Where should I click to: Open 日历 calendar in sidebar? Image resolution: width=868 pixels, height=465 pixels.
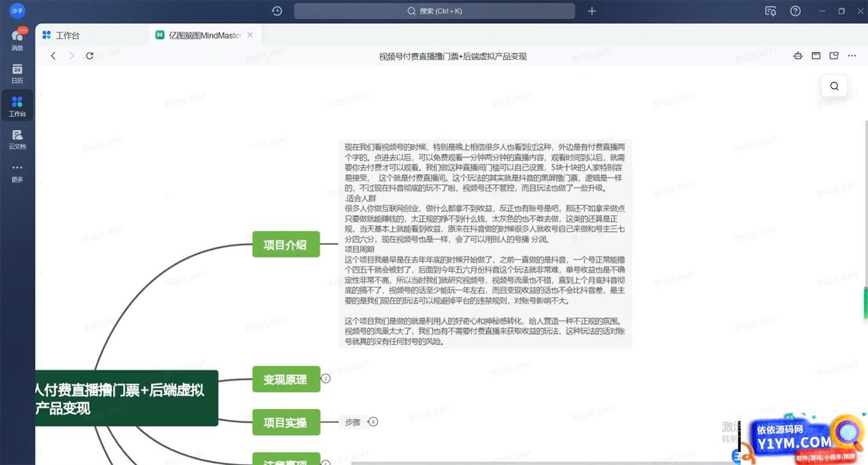[17, 74]
